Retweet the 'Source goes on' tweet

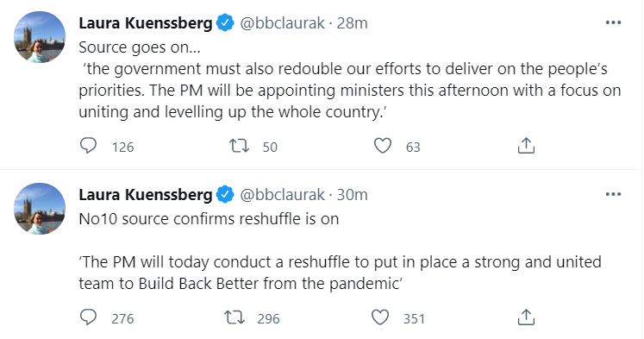pyautogui.click(x=239, y=146)
